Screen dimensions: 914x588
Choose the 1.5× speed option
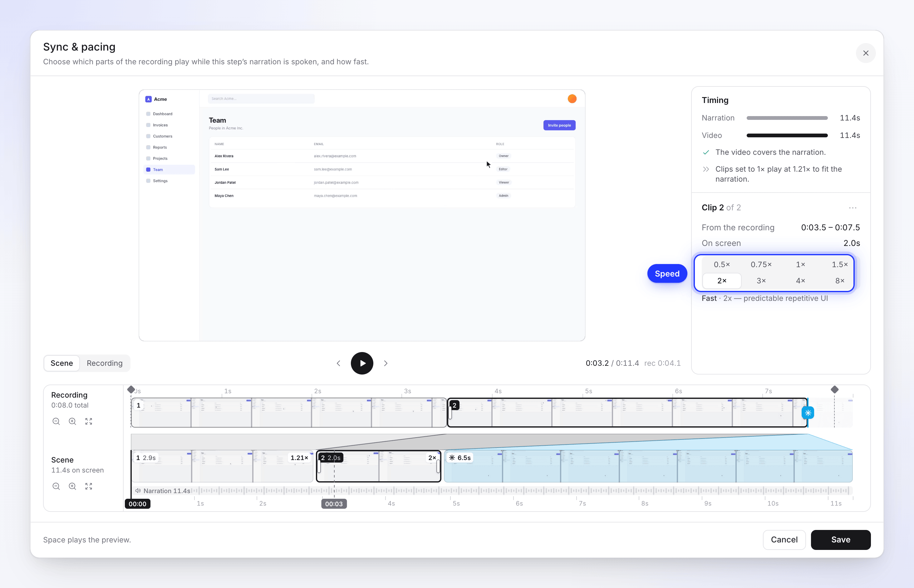pyautogui.click(x=840, y=265)
